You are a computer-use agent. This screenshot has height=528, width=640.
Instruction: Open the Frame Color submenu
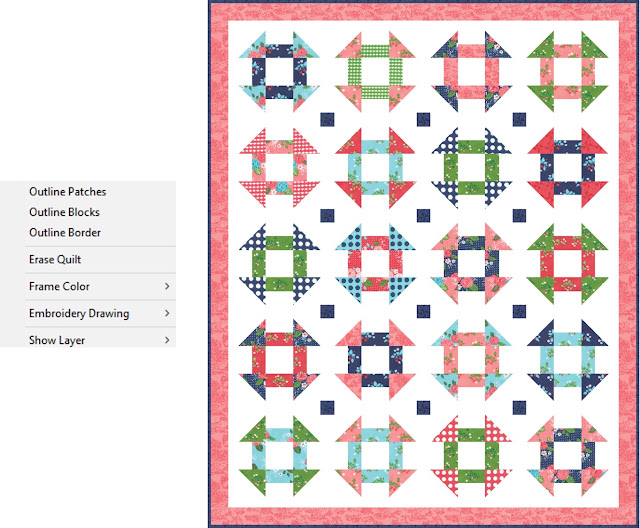click(x=100, y=286)
